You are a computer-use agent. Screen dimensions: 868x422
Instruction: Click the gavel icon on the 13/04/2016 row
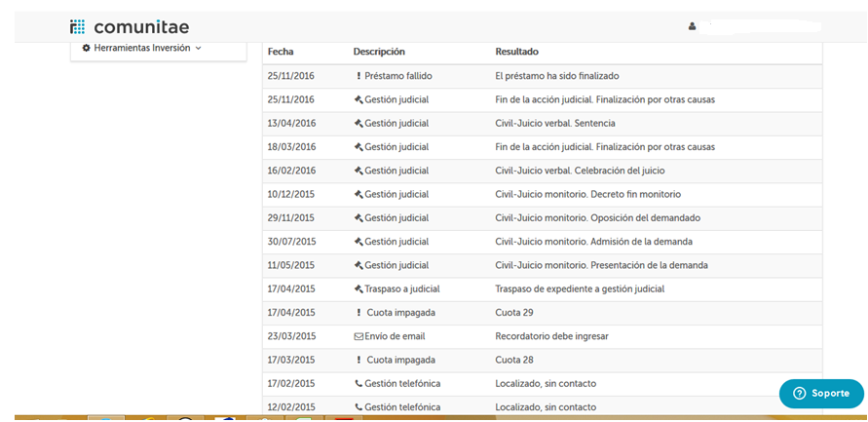click(x=359, y=124)
